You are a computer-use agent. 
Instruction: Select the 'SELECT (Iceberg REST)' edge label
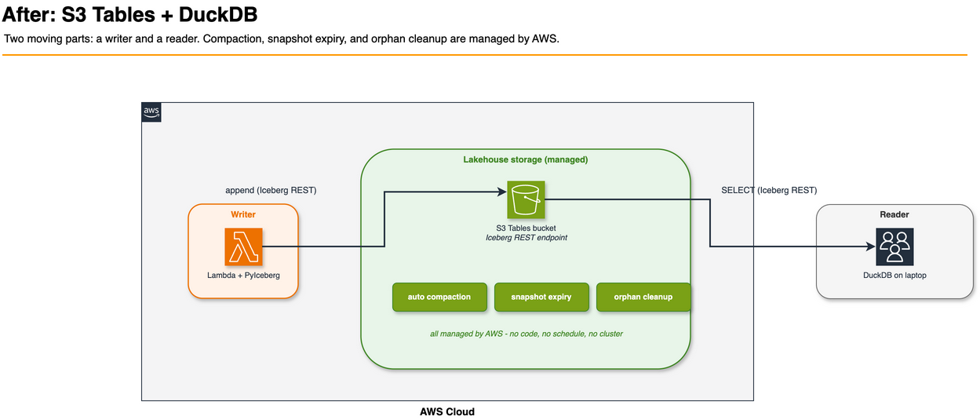769,190
